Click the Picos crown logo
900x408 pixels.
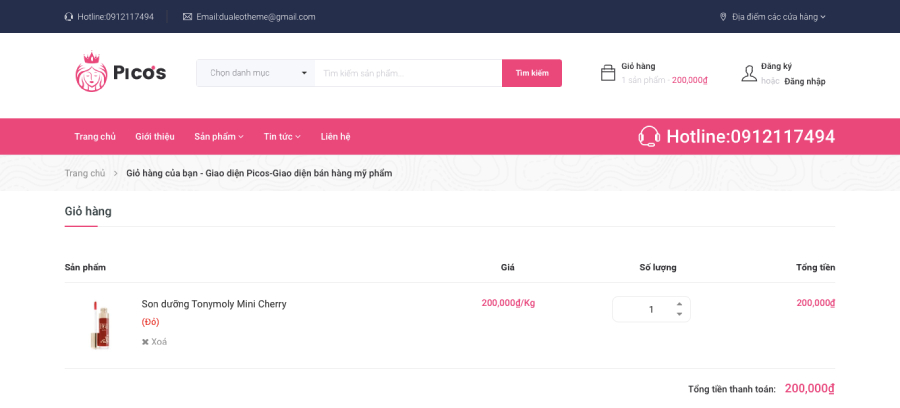tap(121, 72)
